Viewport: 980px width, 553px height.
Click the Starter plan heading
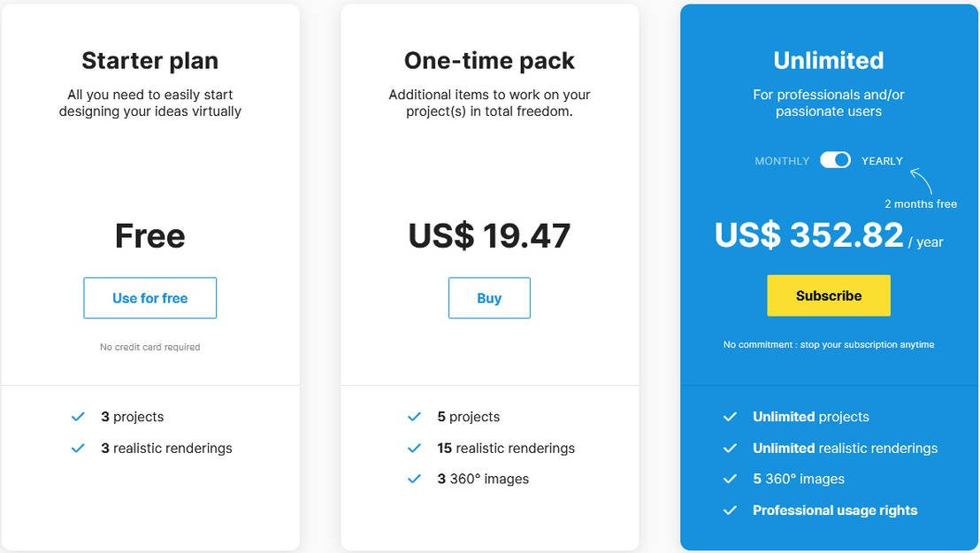click(149, 60)
